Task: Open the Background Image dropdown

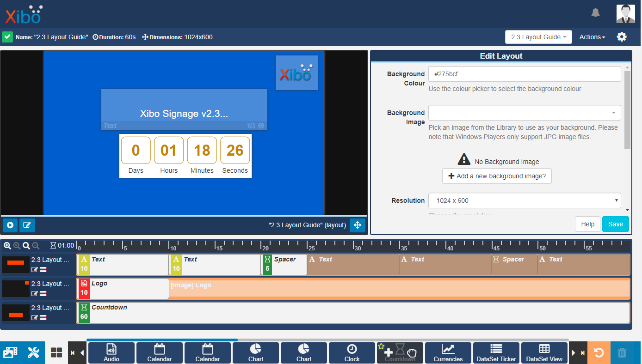Action: click(x=524, y=113)
